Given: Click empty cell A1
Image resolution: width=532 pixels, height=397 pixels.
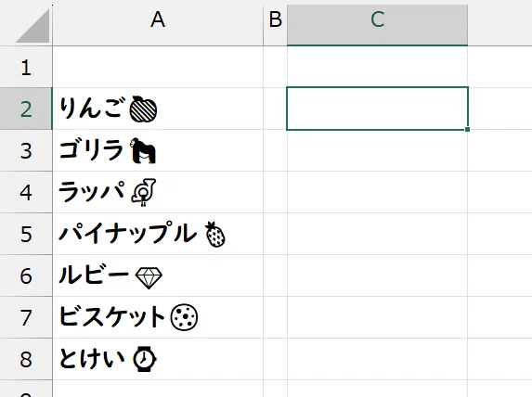Looking at the screenshot, I should [158, 67].
